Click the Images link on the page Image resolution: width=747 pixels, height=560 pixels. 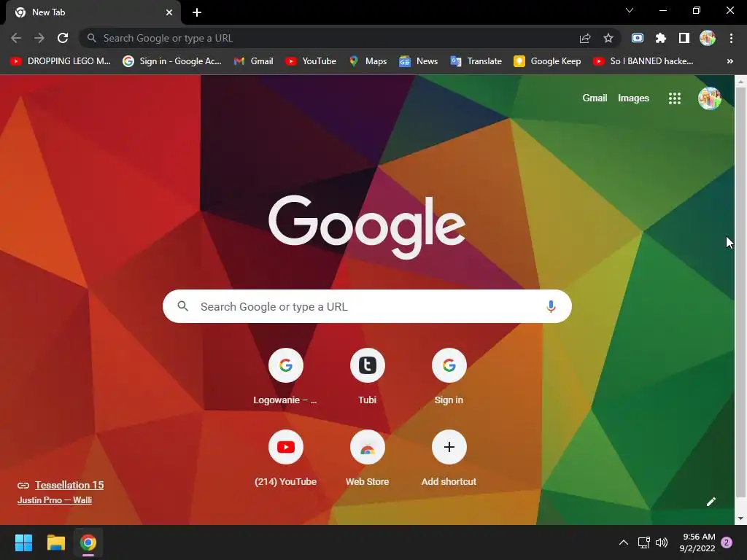click(x=633, y=98)
